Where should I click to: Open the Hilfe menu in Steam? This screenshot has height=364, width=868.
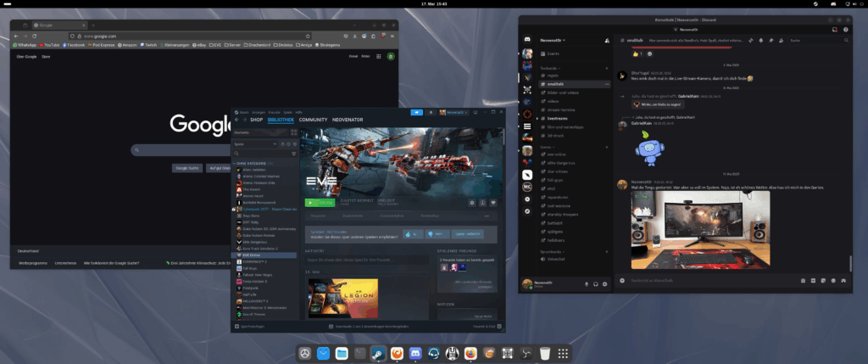(299, 113)
